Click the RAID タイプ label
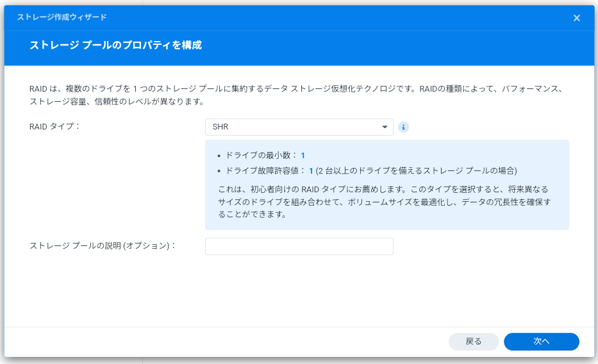This screenshot has width=598, height=364. click(x=55, y=126)
